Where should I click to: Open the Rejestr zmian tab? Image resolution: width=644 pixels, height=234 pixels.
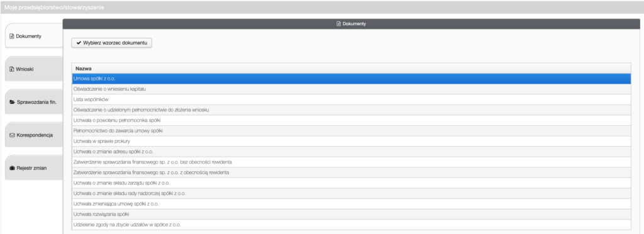pos(34,167)
